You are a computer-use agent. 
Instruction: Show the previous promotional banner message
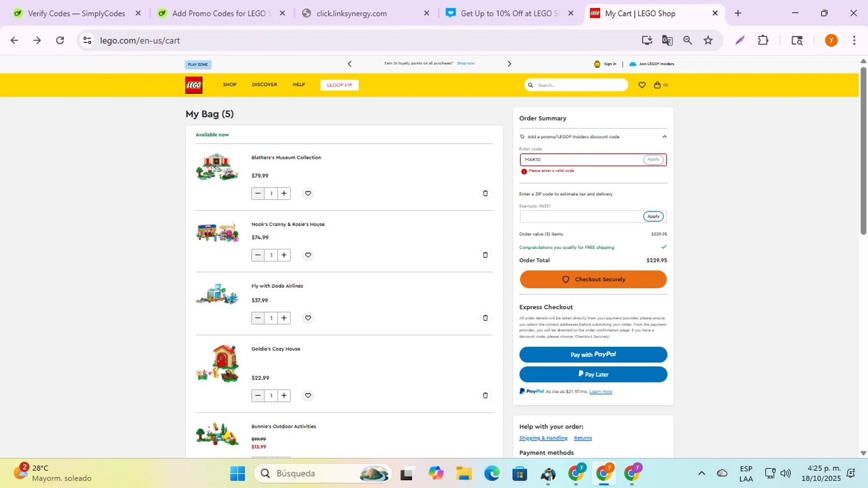350,64
